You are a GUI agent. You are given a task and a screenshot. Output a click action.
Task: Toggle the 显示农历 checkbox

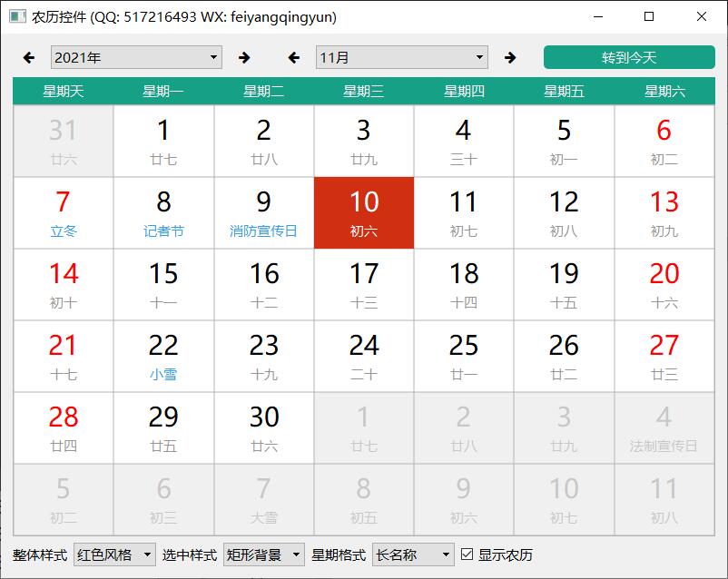pyautogui.click(x=467, y=554)
